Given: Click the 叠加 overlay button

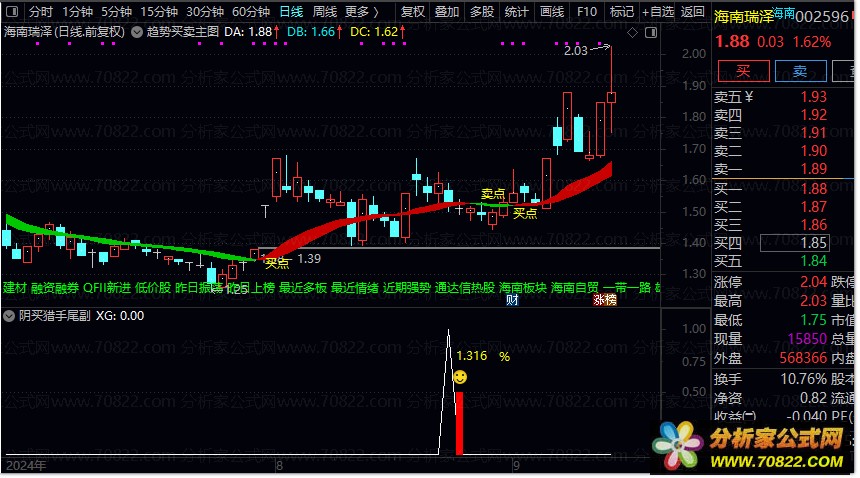Looking at the screenshot, I should pos(447,12).
